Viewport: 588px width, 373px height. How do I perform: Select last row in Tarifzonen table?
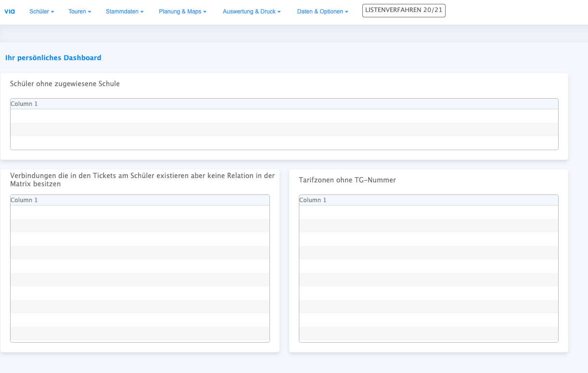point(428,334)
